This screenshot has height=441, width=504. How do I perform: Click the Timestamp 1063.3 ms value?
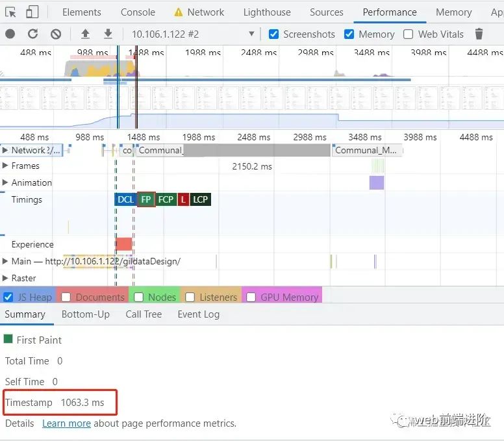click(x=82, y=403)
